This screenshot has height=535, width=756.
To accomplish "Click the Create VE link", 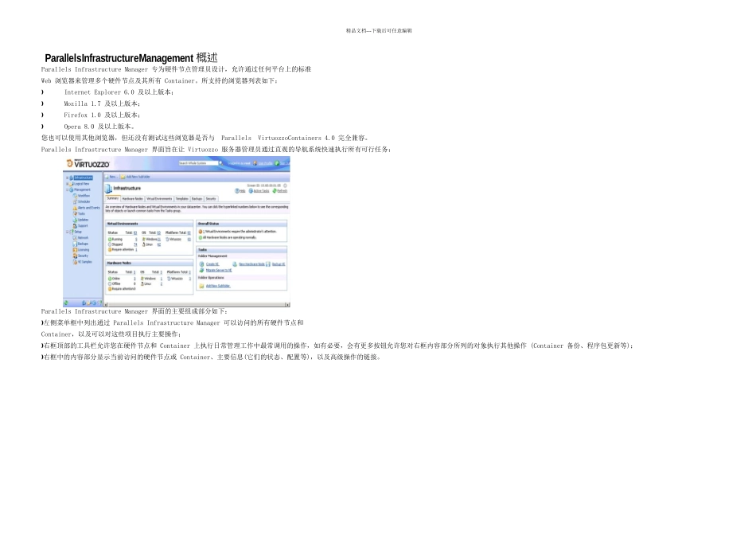I will tap(212, 264).
